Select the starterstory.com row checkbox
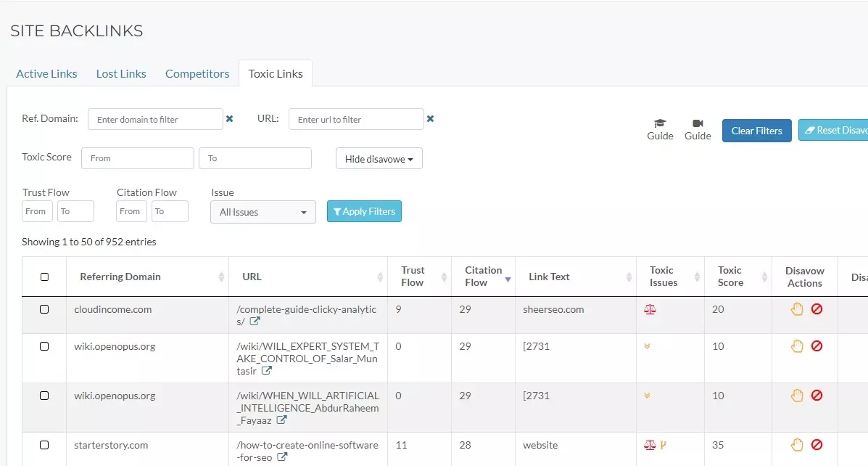This screenshot has width=868, height=466. 44,445
